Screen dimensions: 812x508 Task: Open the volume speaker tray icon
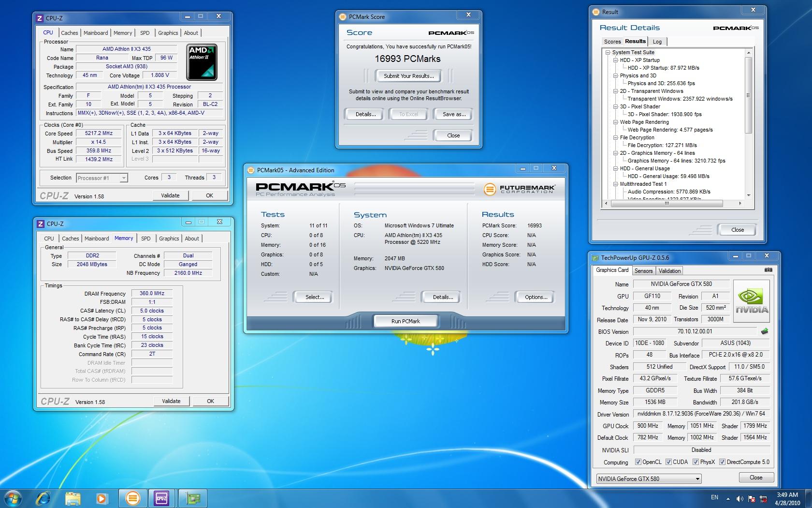(739, 498)
